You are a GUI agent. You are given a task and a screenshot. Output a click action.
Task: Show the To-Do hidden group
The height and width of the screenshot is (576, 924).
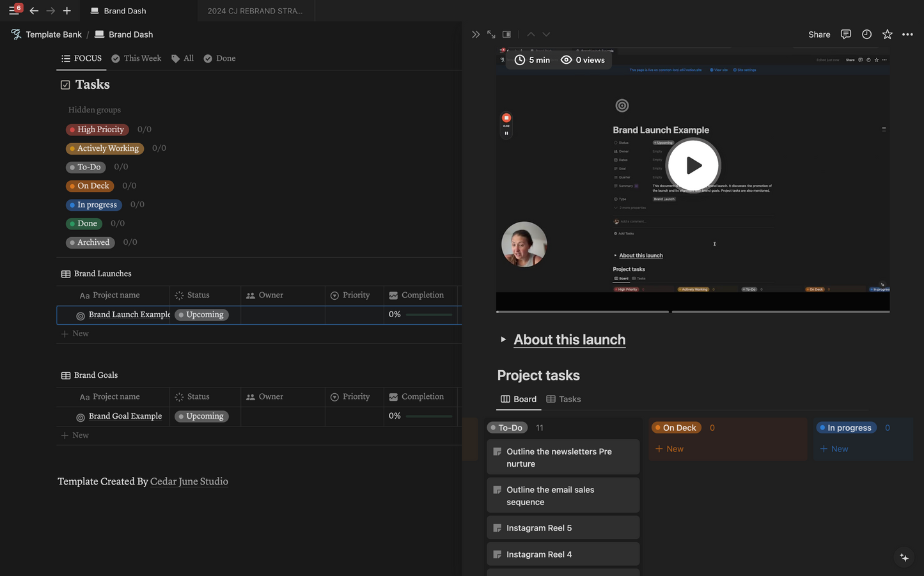point(86,167)
